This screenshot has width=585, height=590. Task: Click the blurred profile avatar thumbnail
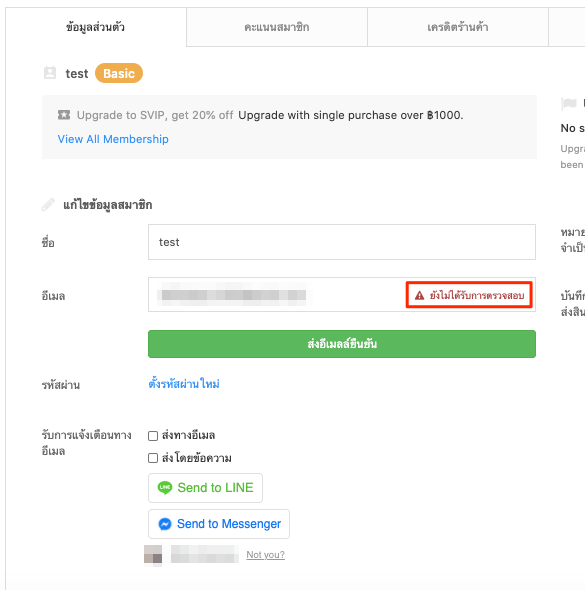pyautogui.click(x=153, y=555)
